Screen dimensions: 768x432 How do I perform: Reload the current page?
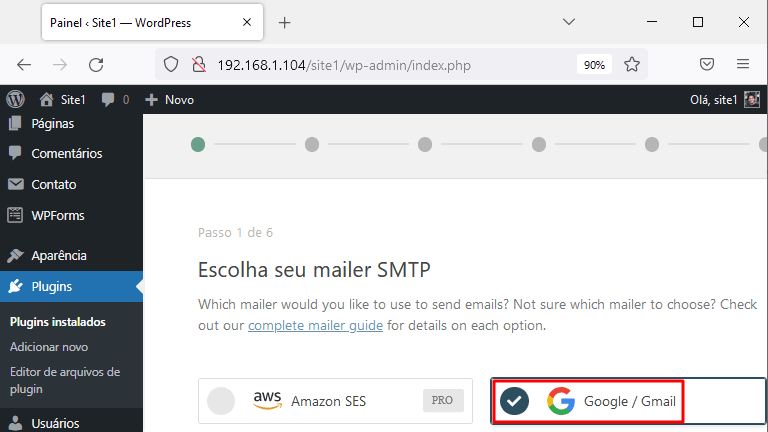tap(96, 65)
